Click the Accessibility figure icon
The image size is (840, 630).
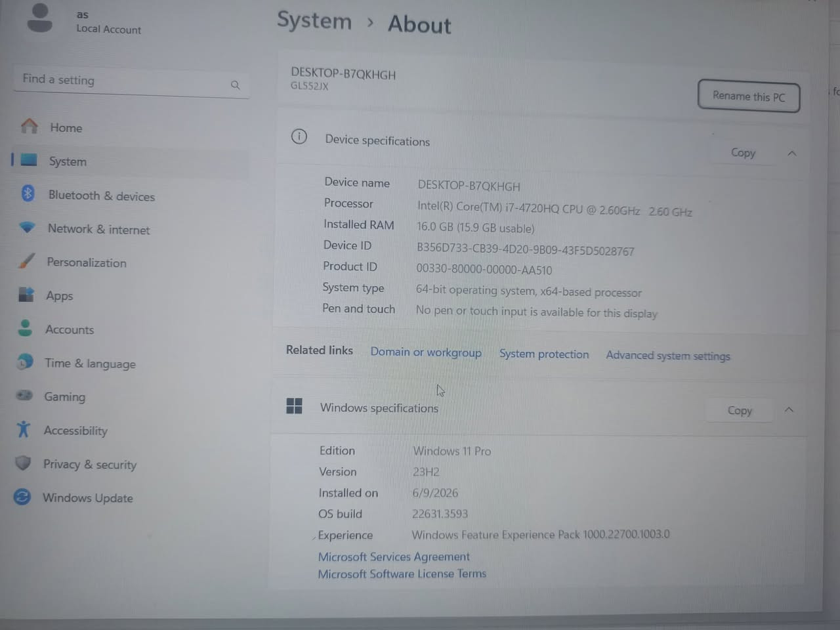[x=24, y=429]
